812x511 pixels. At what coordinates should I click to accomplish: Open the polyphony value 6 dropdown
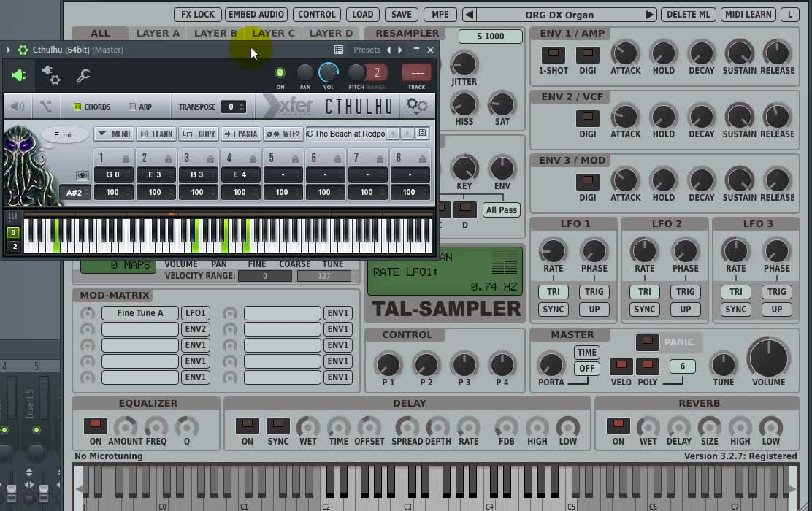(x=682, y=366)
